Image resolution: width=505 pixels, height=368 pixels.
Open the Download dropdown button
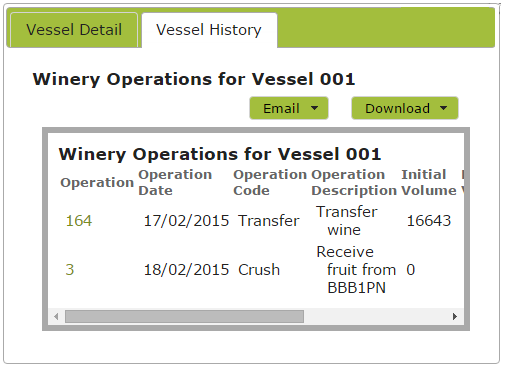(x=405, y=108)
